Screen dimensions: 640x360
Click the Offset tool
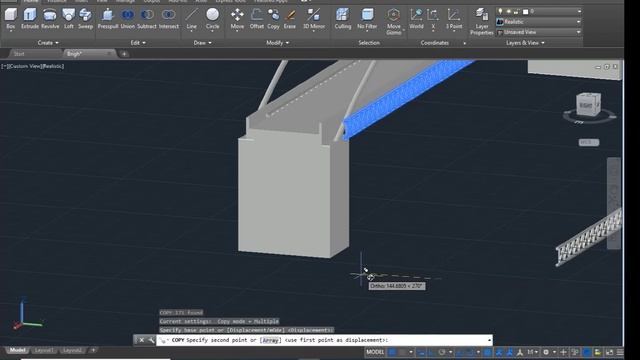257,19
